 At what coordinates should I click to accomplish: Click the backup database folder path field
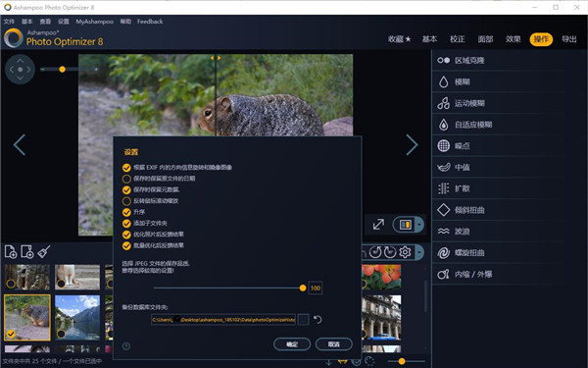[223, 320]
